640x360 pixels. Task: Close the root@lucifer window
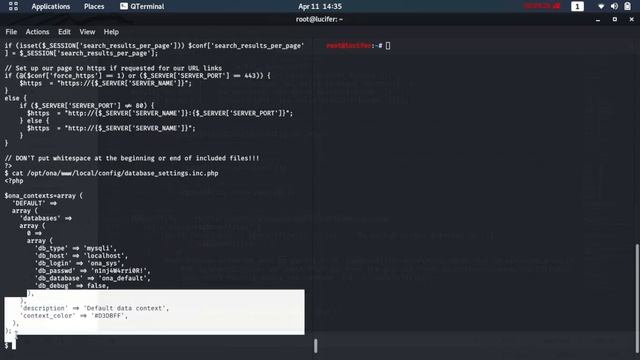631,19
